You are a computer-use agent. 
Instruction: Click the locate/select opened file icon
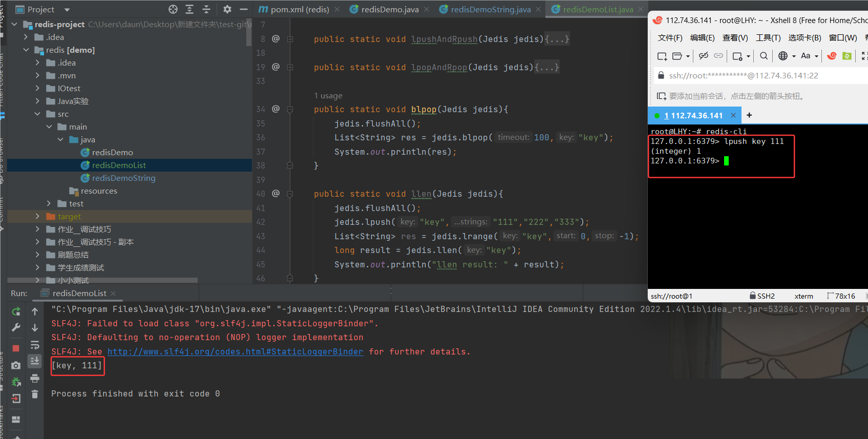tap(173, 9)
